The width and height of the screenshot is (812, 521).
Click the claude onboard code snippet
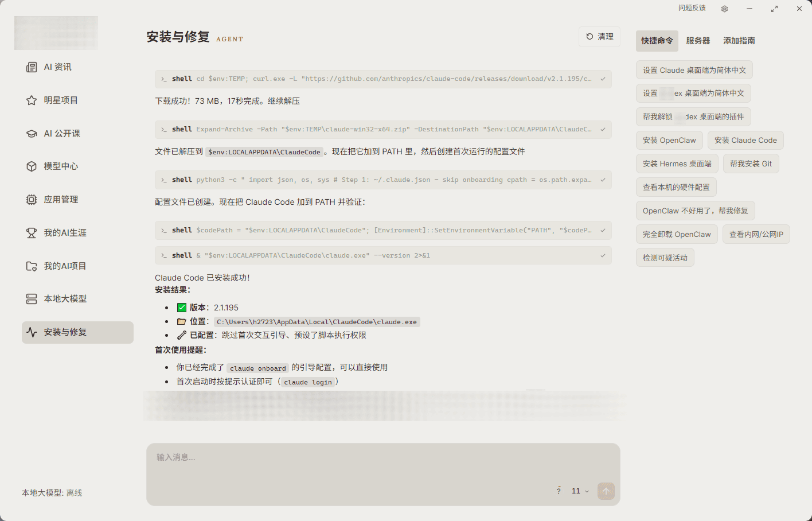coord(257,368)
